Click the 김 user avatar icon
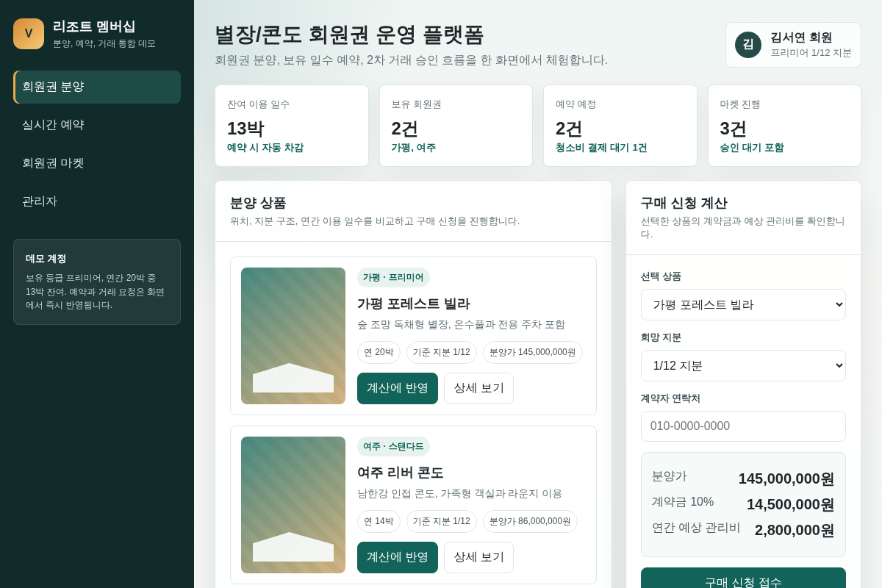 [748, 45]
